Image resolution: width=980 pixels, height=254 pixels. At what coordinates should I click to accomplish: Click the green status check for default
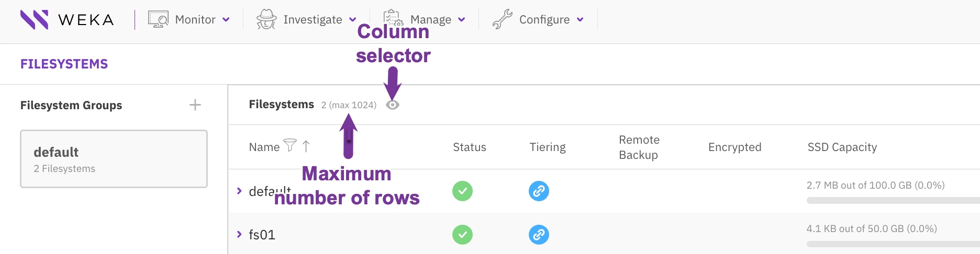[462, 191]
